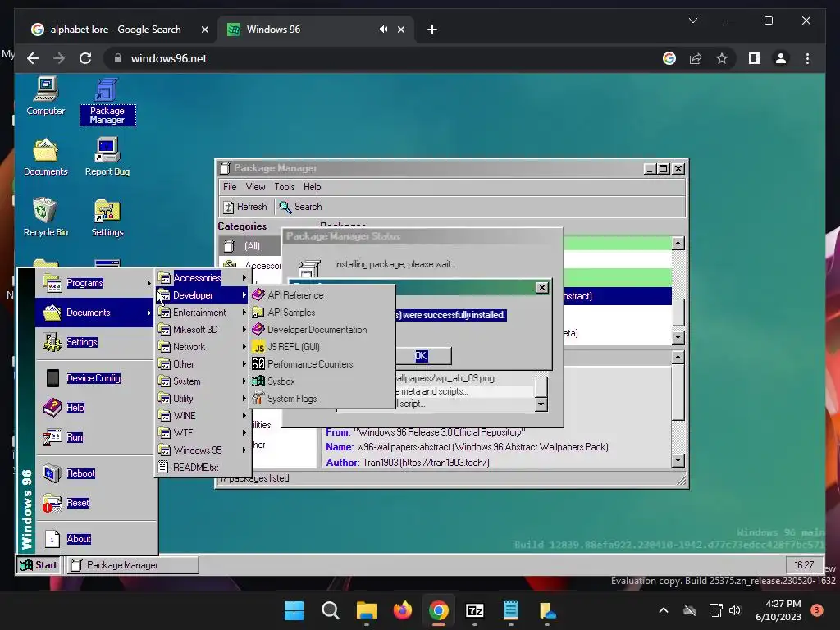Close the installation success dialog
The height and width of the screenshot is (630, 840).
click(x=542, y=288)
